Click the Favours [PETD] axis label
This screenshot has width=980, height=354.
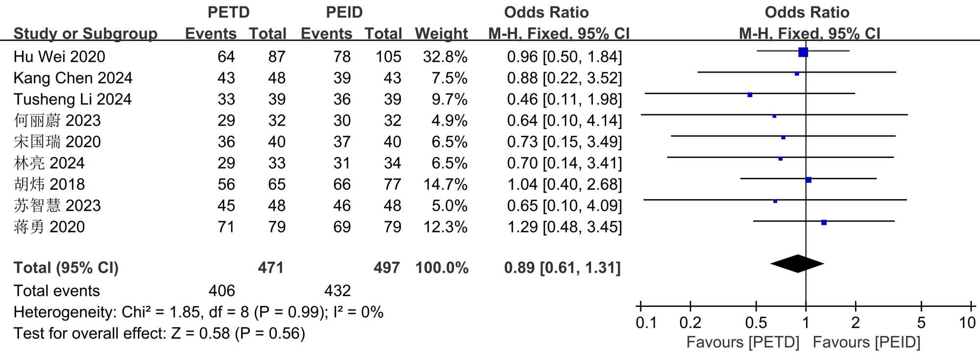pyautogui.click(x=742, y=342)
